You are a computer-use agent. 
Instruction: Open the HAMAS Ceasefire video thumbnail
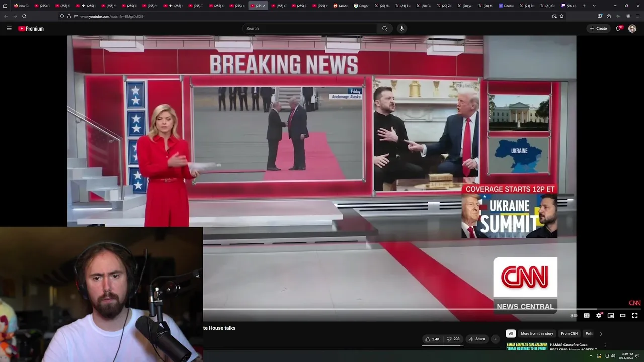pyautogui.click(x=527, y=347)
